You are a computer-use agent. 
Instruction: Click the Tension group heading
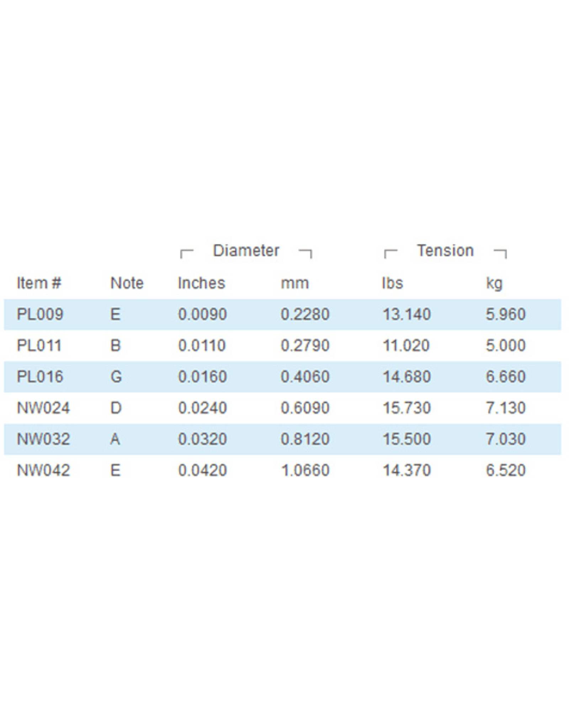pyautogui.click(x=445, y=251)
